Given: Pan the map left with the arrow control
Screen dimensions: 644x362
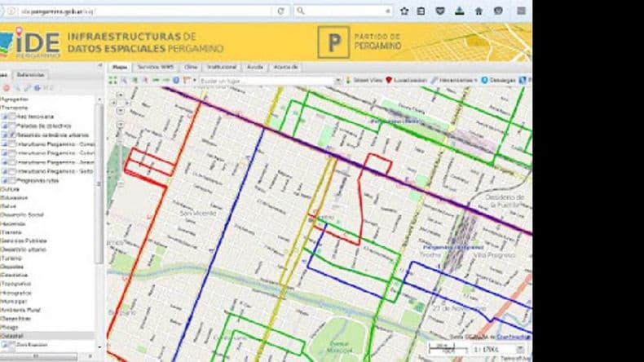Looking at the screenshot, I should [114, 103].
